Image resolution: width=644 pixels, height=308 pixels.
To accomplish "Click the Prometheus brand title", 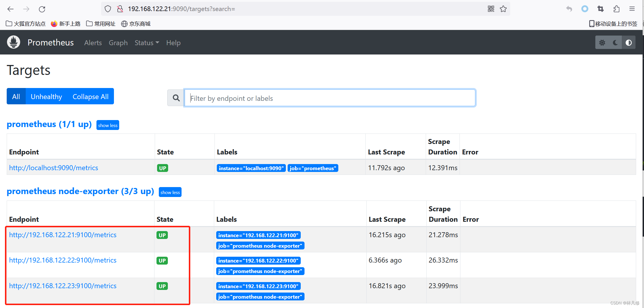I will 51,43.
